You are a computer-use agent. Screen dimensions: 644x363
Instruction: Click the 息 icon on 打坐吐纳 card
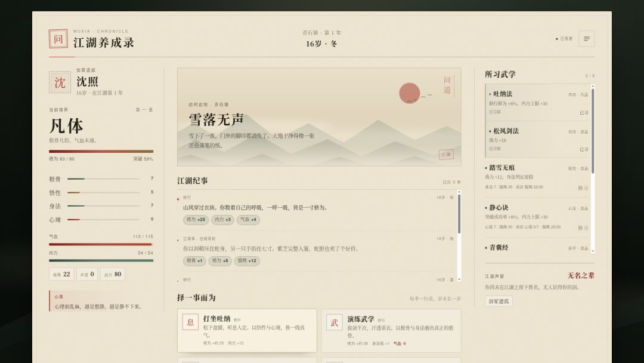(190, 322)
